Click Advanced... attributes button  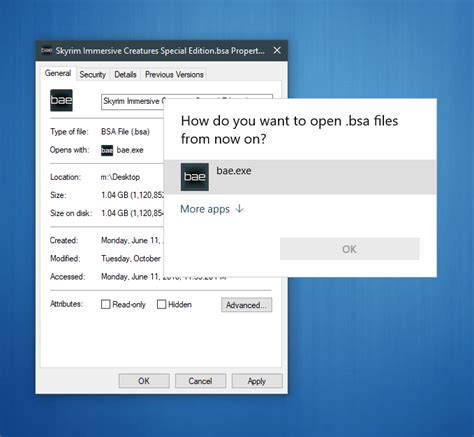(246, 305)
